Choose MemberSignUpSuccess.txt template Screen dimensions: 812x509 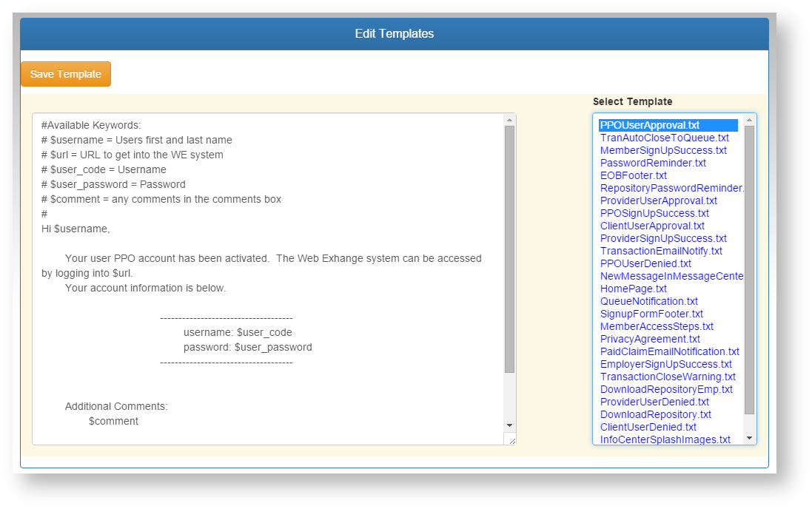coord(663,150)
